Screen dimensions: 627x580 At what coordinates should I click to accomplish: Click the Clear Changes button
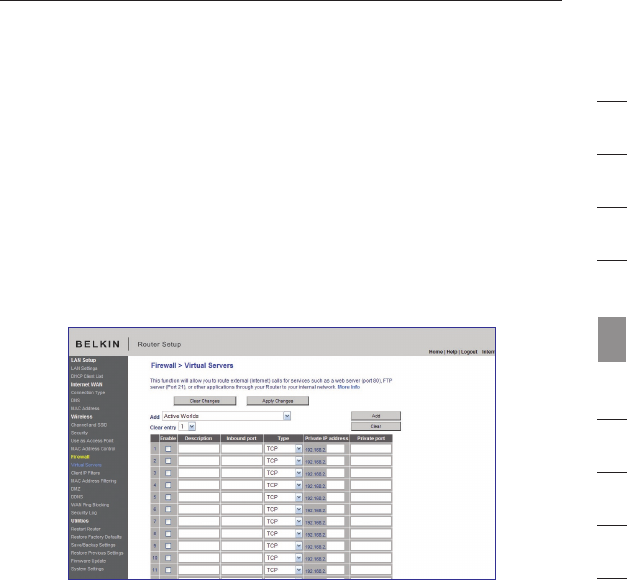(x=205, y=401)
